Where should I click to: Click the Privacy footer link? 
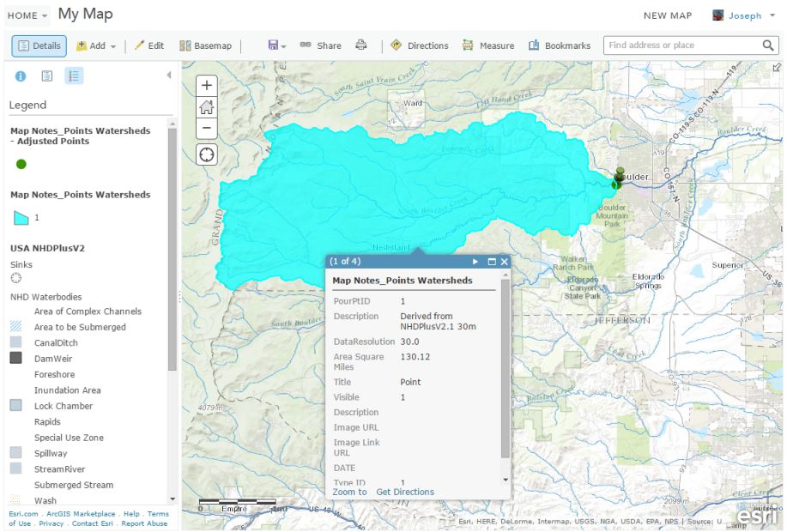tap(51, 523)
